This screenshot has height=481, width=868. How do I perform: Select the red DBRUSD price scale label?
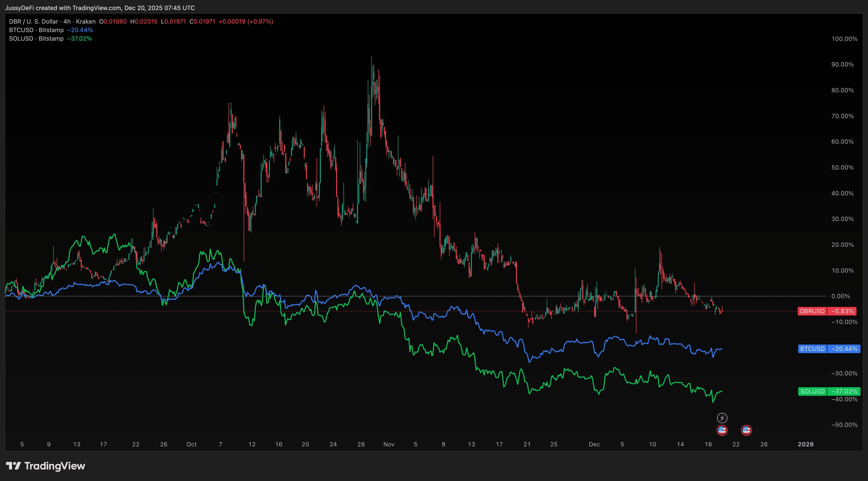(x=812, y=311)
